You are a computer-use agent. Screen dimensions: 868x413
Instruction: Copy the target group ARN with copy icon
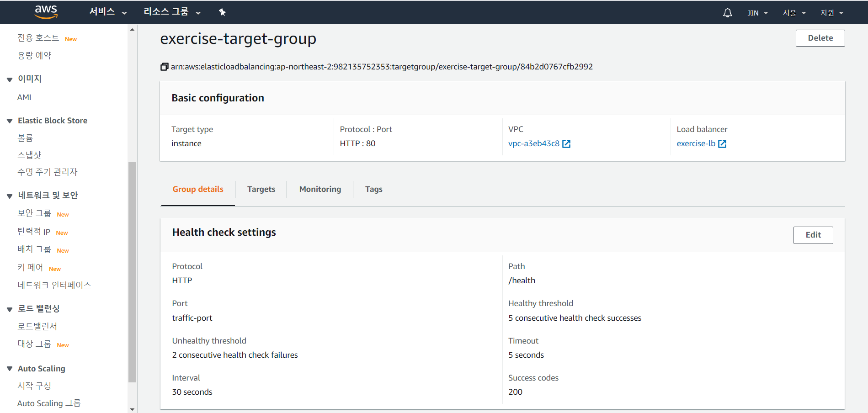164,67
